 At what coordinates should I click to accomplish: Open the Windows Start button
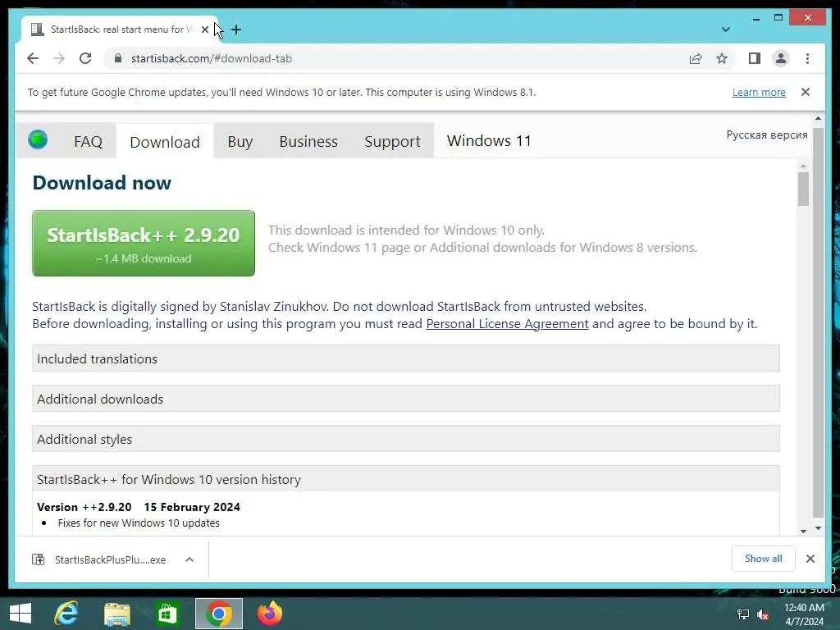(x=21, y=614)
